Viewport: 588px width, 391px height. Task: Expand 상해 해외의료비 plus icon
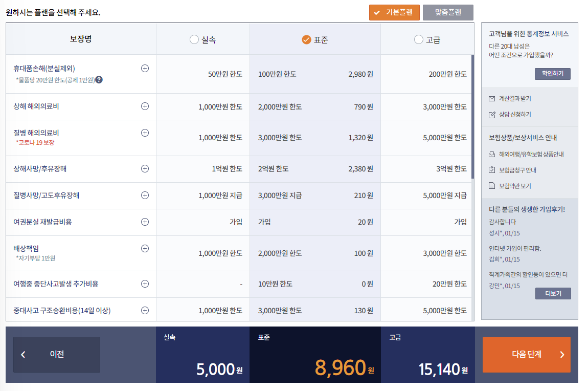pos(145,106)
